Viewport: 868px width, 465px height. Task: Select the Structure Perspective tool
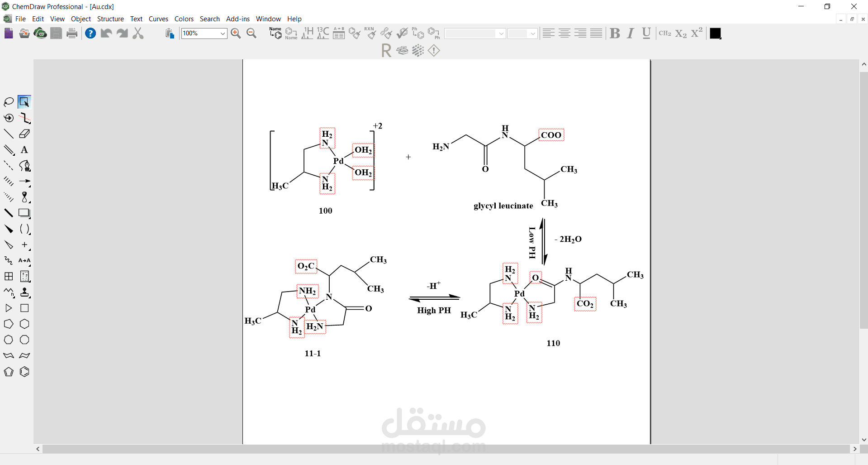[9, 118]
